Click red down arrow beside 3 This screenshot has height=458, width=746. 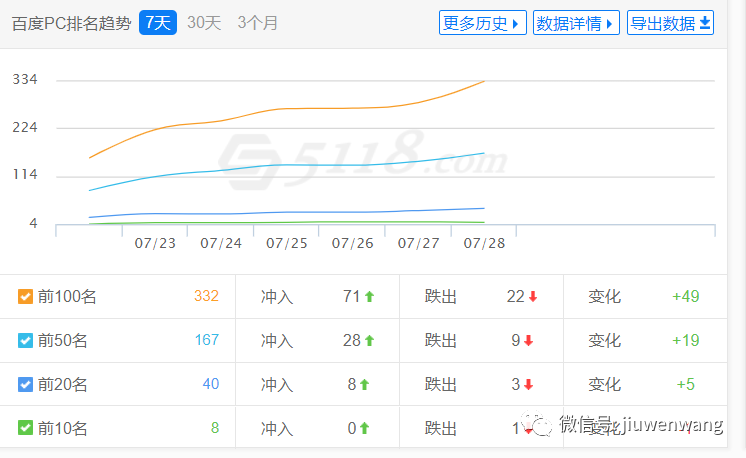point(528,385)
